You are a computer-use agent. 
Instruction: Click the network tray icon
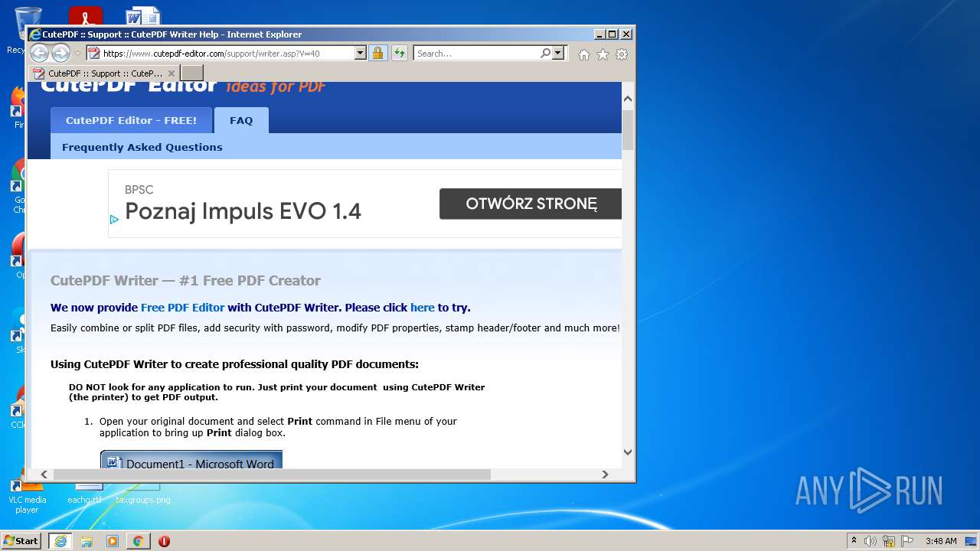click(x=889, y=541)
